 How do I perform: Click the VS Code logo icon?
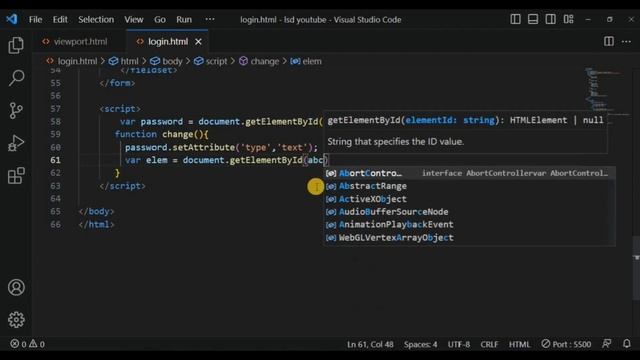click(12, 19)
